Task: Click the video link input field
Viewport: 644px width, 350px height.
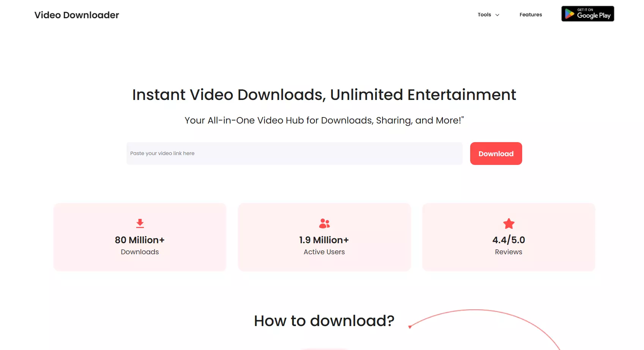Action: click(294, 153)
